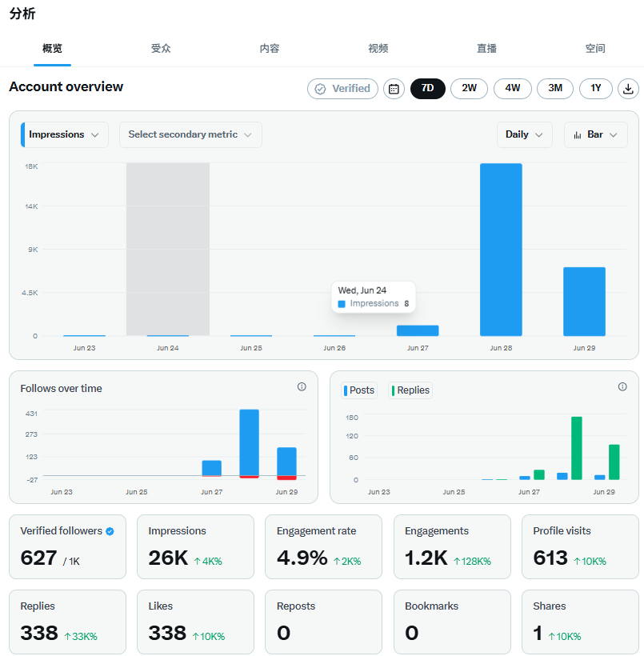
Task: Click the Wed, Jun 24 tooltip
Action: tap(374, 297)
